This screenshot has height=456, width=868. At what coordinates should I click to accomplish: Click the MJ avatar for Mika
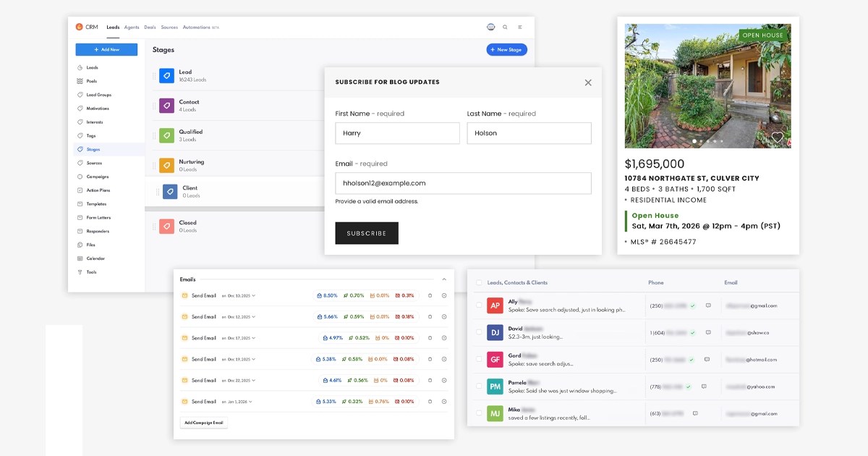[495, 413]
